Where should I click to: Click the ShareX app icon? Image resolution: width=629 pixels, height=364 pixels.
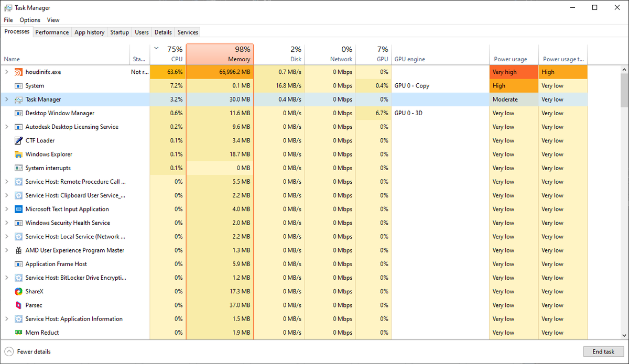18,291
